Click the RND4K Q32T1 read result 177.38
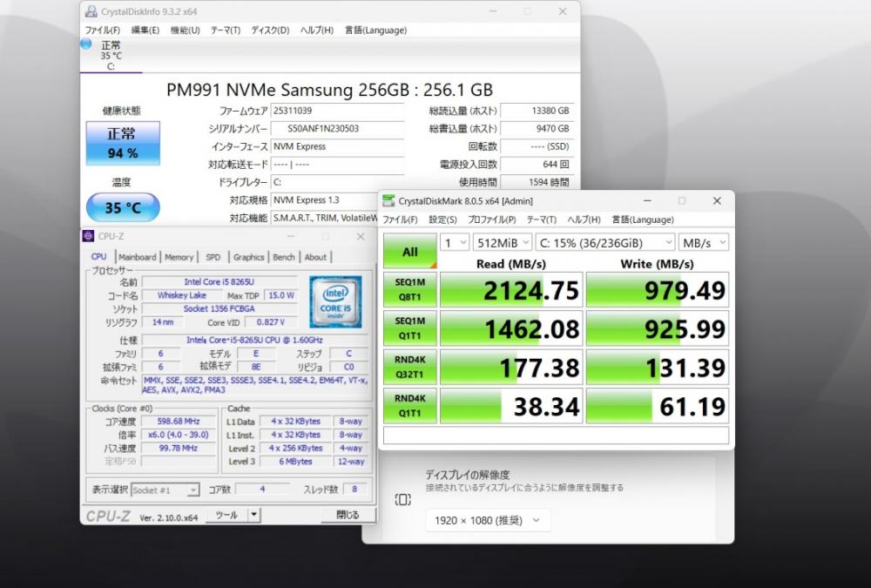Screen dimensions: 871x588 click(511, 367)
